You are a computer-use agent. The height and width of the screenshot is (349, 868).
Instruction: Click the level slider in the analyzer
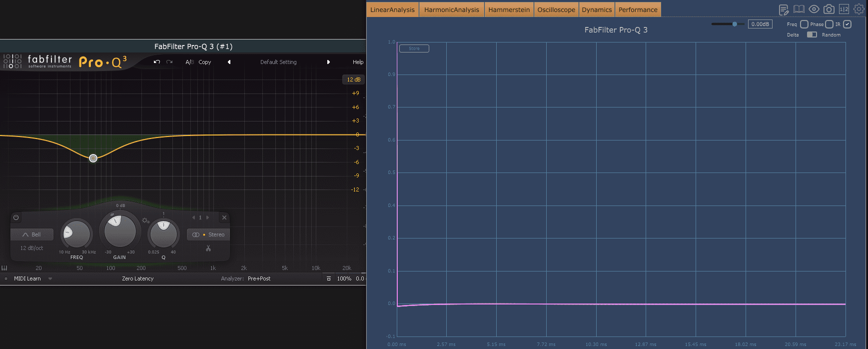point(728,24)
